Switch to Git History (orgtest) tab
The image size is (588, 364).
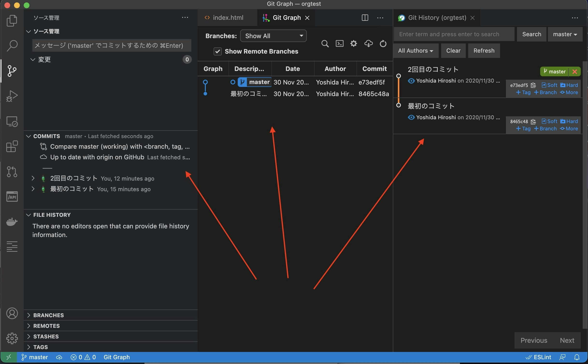[x=437, y=18]
